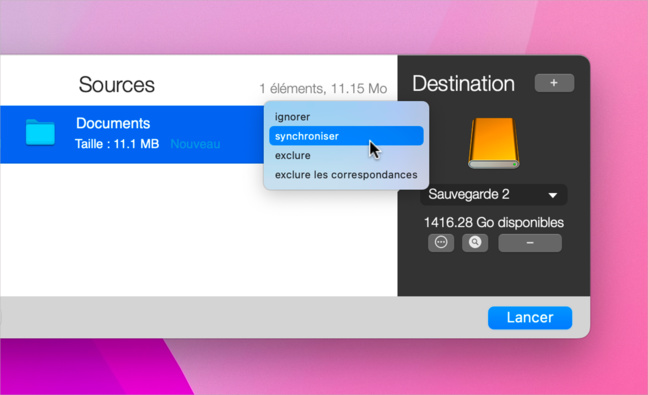Open the ellipsis options for destination
This screenshot has width=648, height=395.
(441, 243)
